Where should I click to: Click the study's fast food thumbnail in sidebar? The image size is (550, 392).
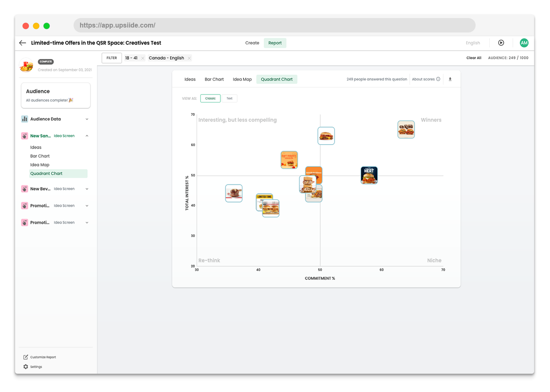click(x=27, y=65)
